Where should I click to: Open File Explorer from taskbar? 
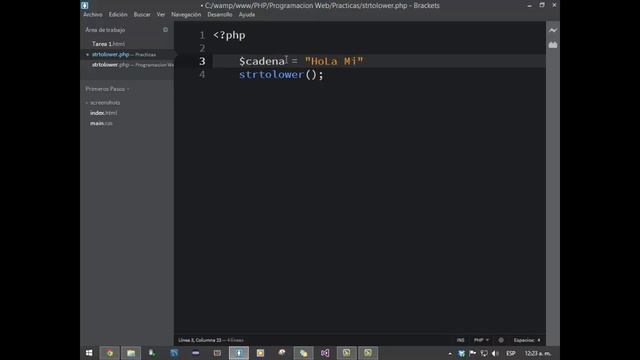coord(131,353)
